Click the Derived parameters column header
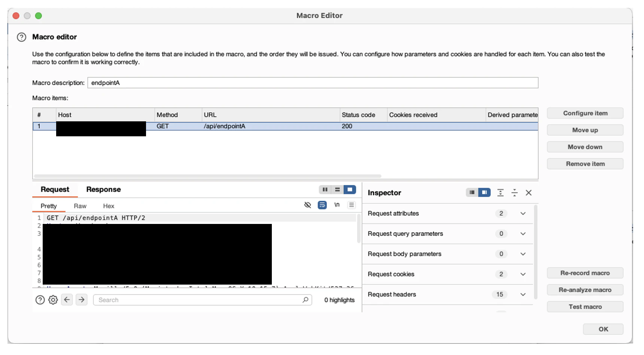Screen dimensions: 644x355 (x=512, y=115)
